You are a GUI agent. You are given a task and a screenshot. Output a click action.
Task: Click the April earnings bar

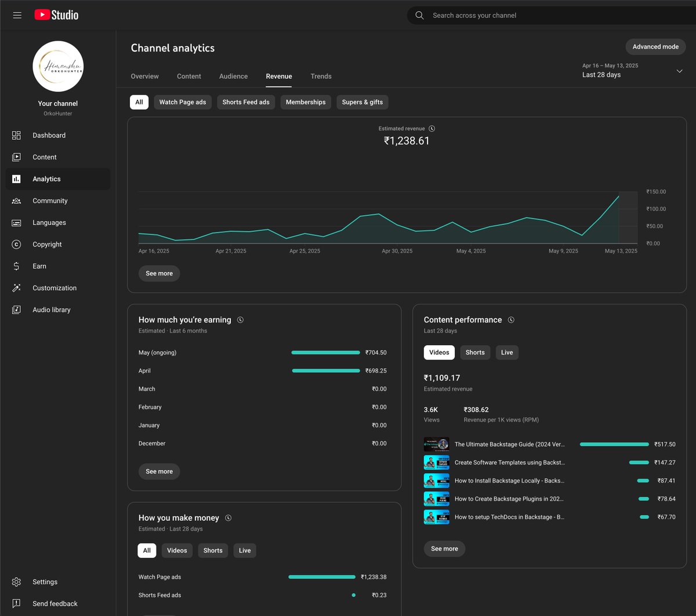coord(326,371)
